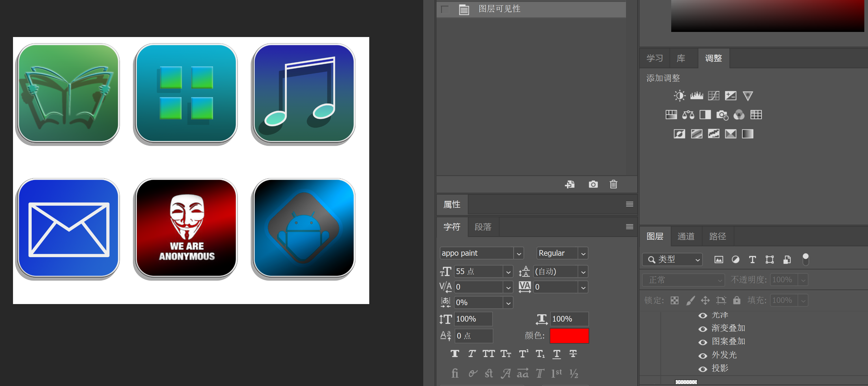The width and height of the screenshot is (868, 386).
Task: Add a Black & White adjustment
Action: (705, 115)
